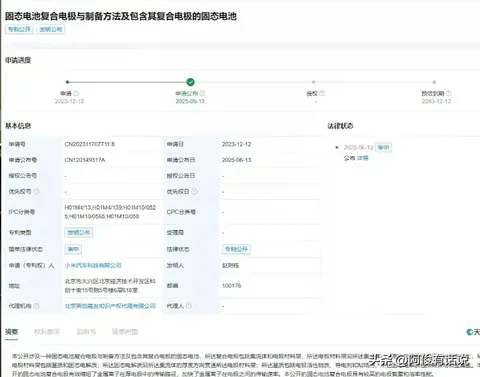Click the IPC分类号 classification codes
The height and width of the screenshot is (377, 480).
pos(110,212)
